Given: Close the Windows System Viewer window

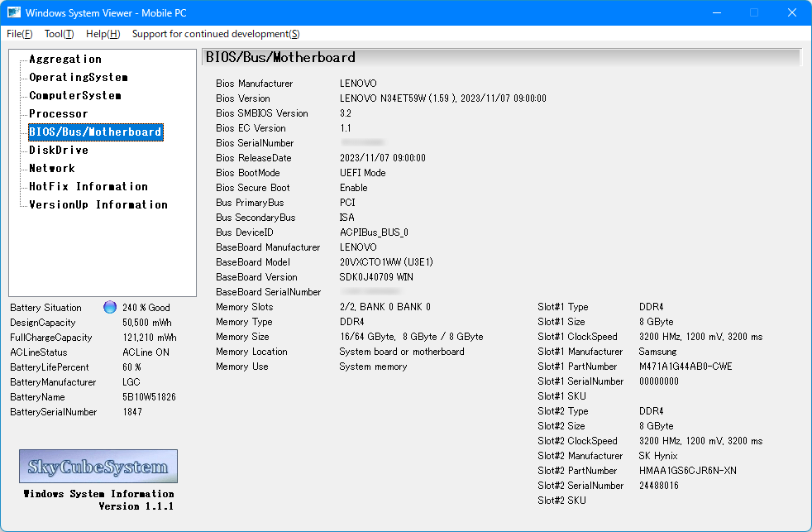Looking at the screenshot, I should click(792, 12).
